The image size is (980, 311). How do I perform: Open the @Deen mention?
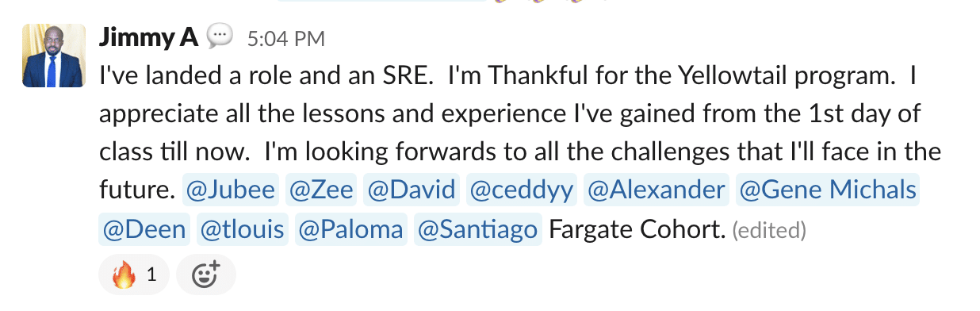[x=145, y=230]
